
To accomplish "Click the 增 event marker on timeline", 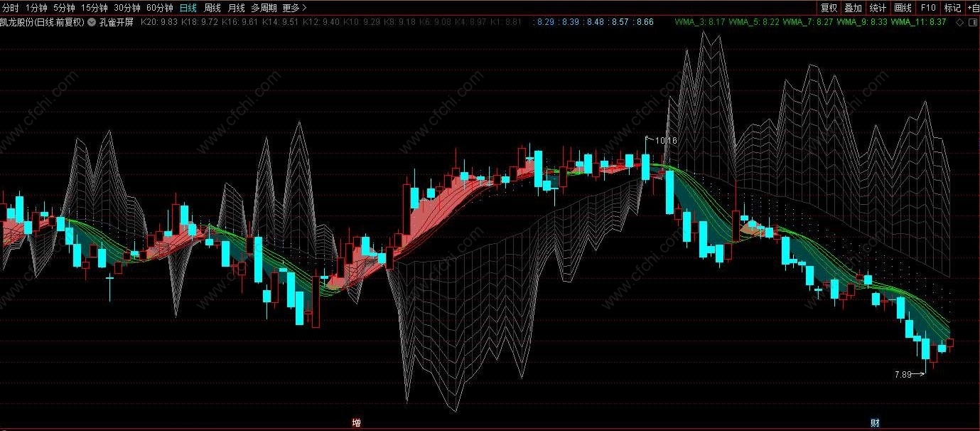I will 356,422.
